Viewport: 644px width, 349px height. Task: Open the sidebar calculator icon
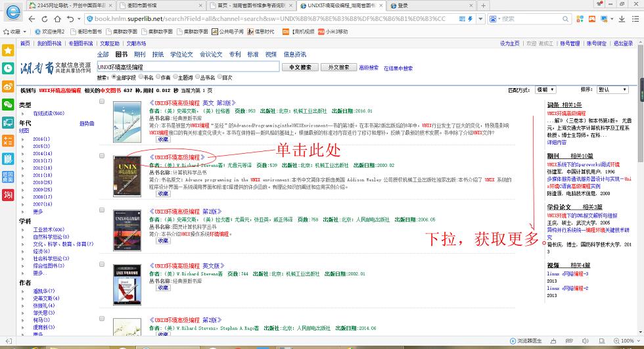click(x=8, y=141)
